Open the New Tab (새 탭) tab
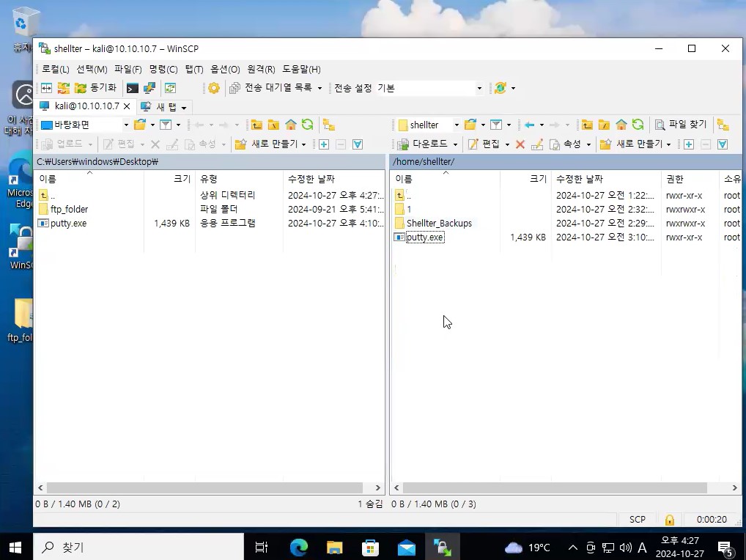Image resolution: width=746 pixels, height=560 pixels. click(x=163, y=106)
